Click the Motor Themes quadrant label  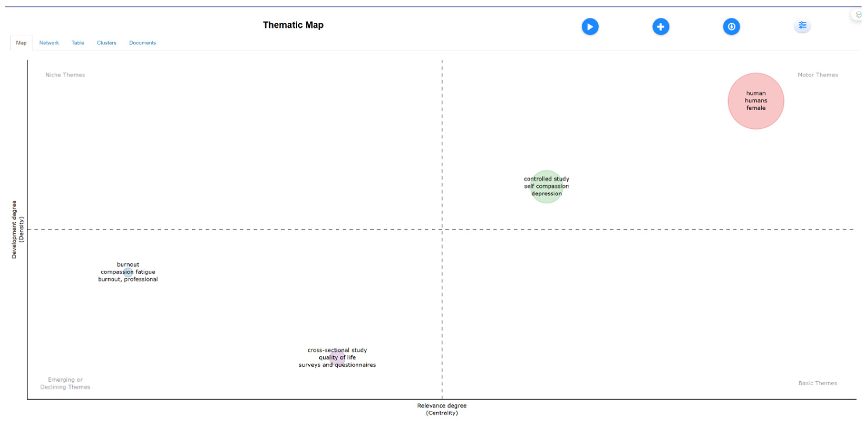click(x=817, y=75)
